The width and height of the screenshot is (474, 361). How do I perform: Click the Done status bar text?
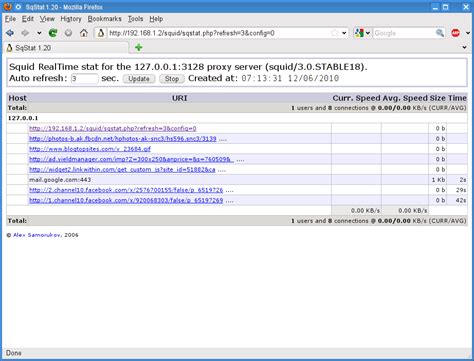pos(14,353)
